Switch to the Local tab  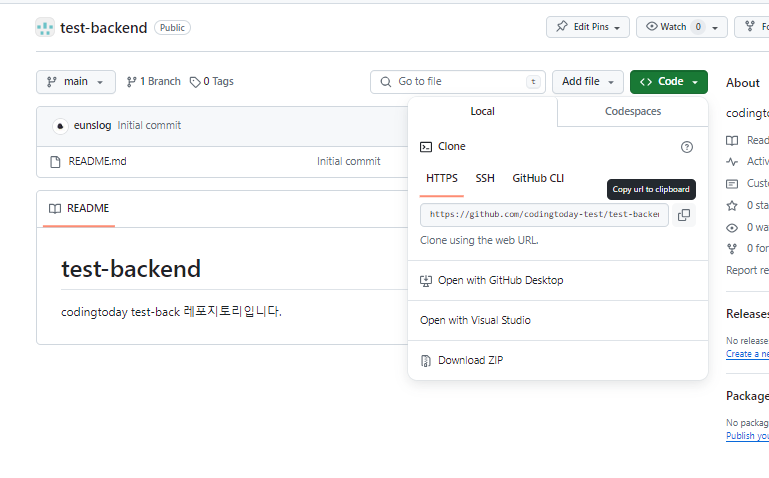tap(482, 111)
